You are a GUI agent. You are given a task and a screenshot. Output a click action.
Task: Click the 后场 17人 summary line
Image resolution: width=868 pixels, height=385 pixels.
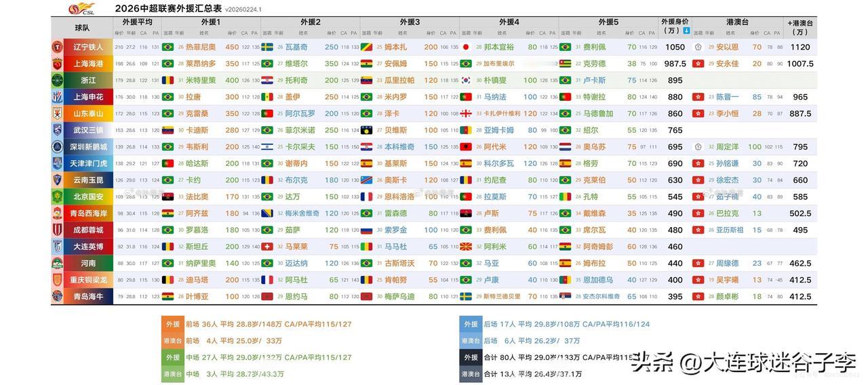[x=566, y=324]
